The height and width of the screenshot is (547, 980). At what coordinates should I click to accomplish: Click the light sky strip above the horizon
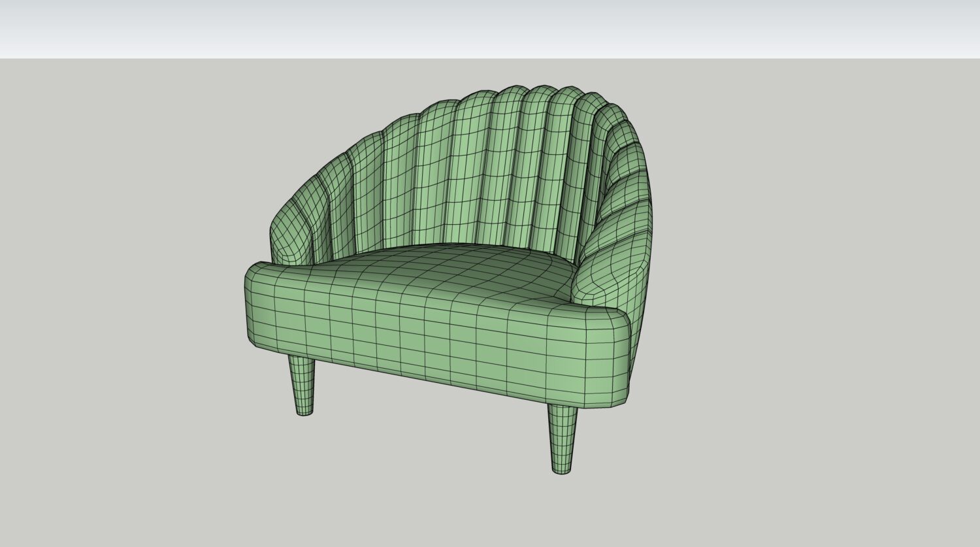[x=490, y=29]
